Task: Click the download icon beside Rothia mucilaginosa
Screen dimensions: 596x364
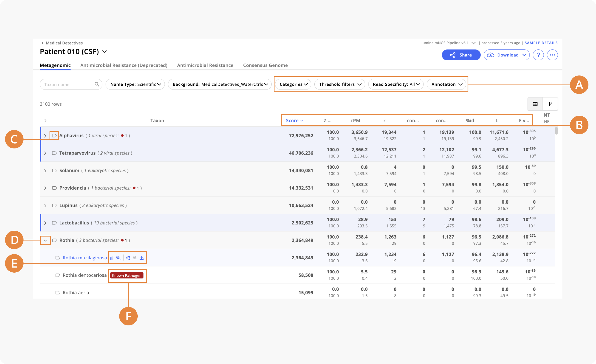Action: [142, 258]
